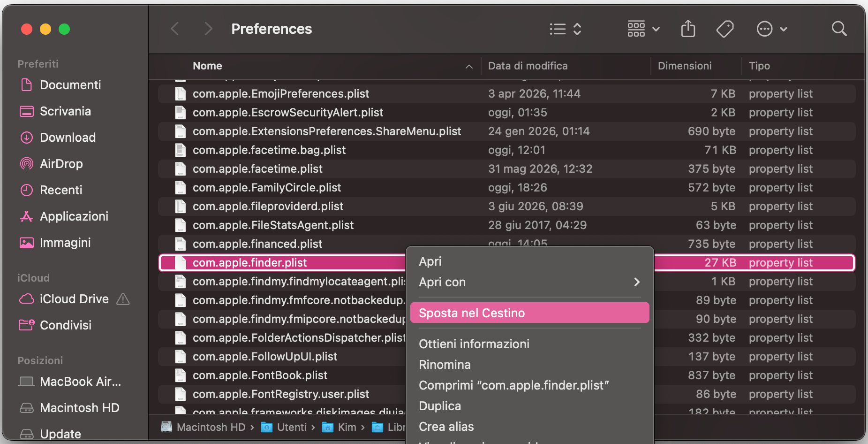Screen dimensions: 868x444
Task: Go forward with the right chevron
Action: click(x=209, y=29)
